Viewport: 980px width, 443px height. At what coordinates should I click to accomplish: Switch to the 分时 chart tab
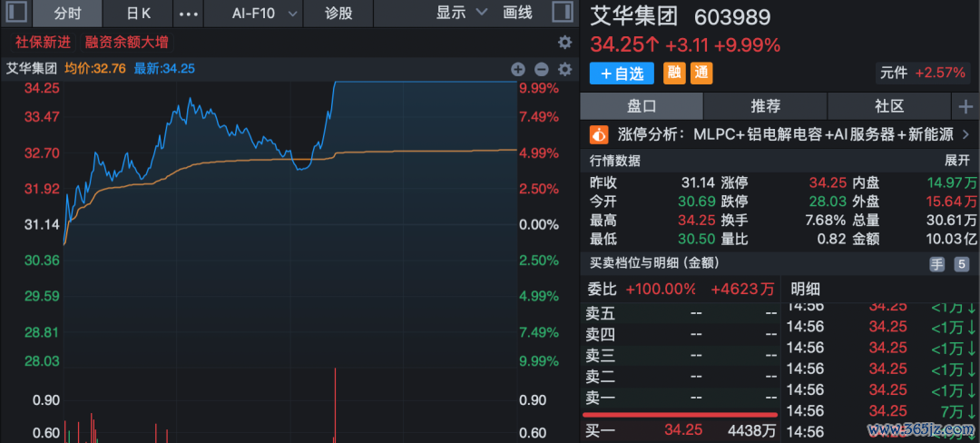(x=67, y=13)
